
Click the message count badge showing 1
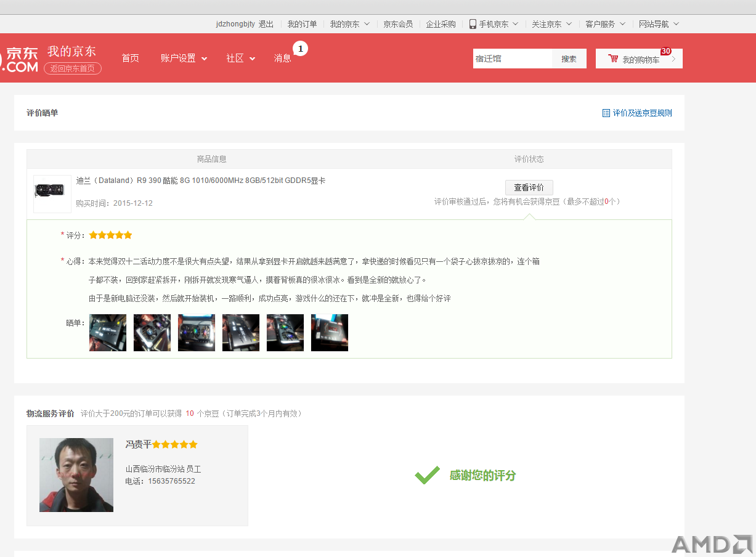click(x=300, y=48)
